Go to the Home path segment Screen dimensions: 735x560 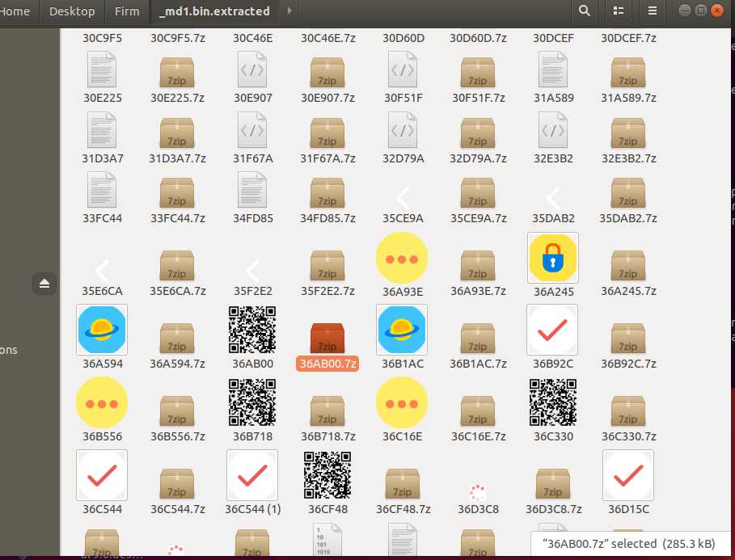[15, 11]
